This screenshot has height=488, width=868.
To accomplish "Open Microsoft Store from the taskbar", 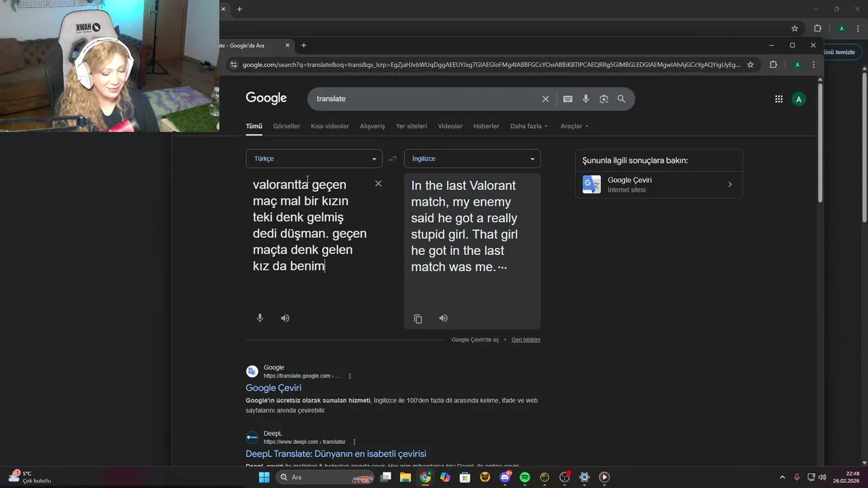I will pos(465,477).
